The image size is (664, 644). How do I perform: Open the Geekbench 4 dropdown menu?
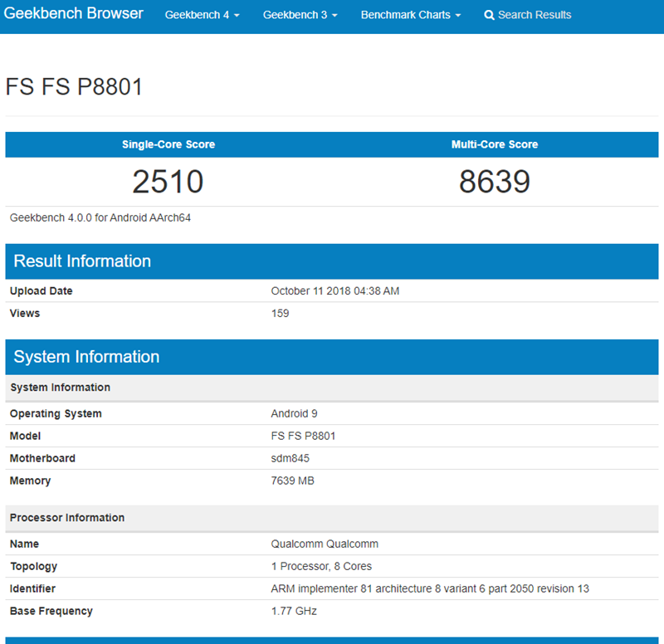(x=202, y=15)
